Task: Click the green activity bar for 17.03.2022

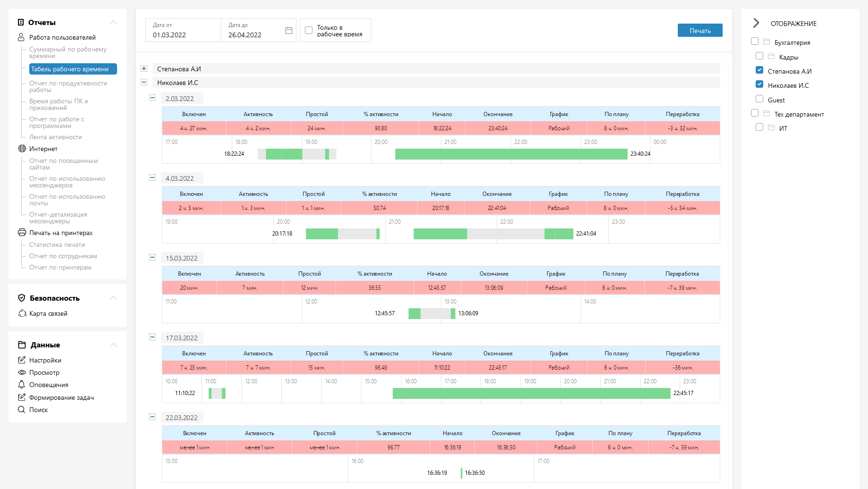Action: pos(531,393)
